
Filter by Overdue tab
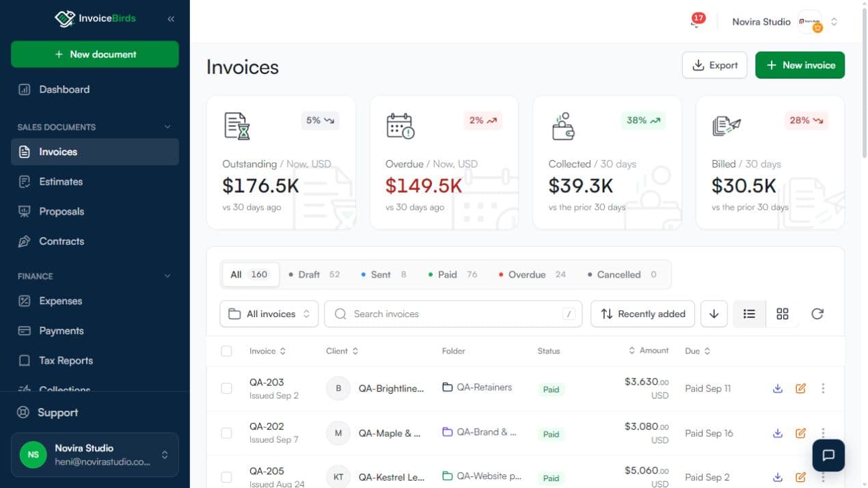pos(532,274)
